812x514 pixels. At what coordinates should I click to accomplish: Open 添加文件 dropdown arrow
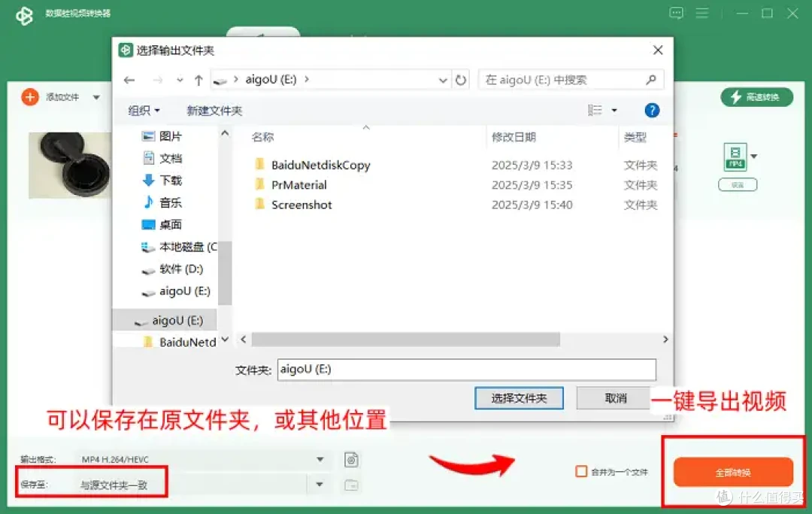click(96, 97)
